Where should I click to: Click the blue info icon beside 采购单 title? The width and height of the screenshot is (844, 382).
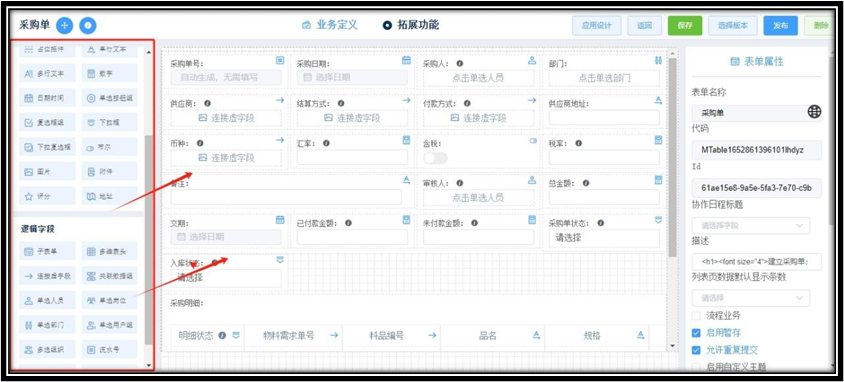(88, 25)
